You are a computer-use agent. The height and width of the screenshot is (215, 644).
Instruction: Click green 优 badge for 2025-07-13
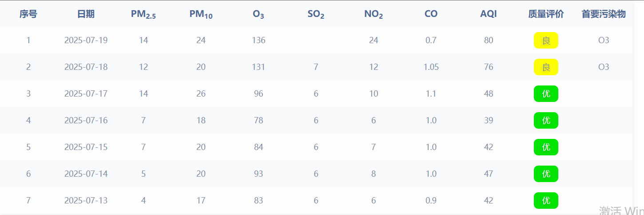click(x=546, y=201)
